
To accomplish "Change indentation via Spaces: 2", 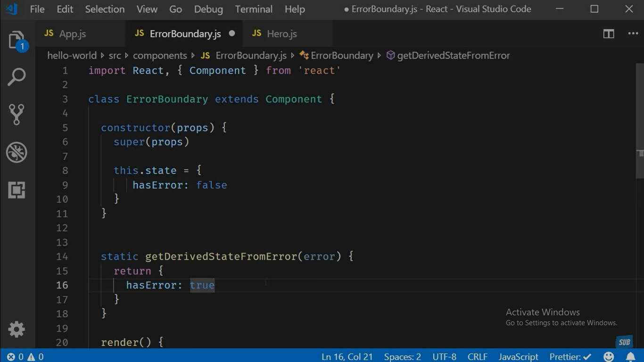I will click(x=403, y=357).
